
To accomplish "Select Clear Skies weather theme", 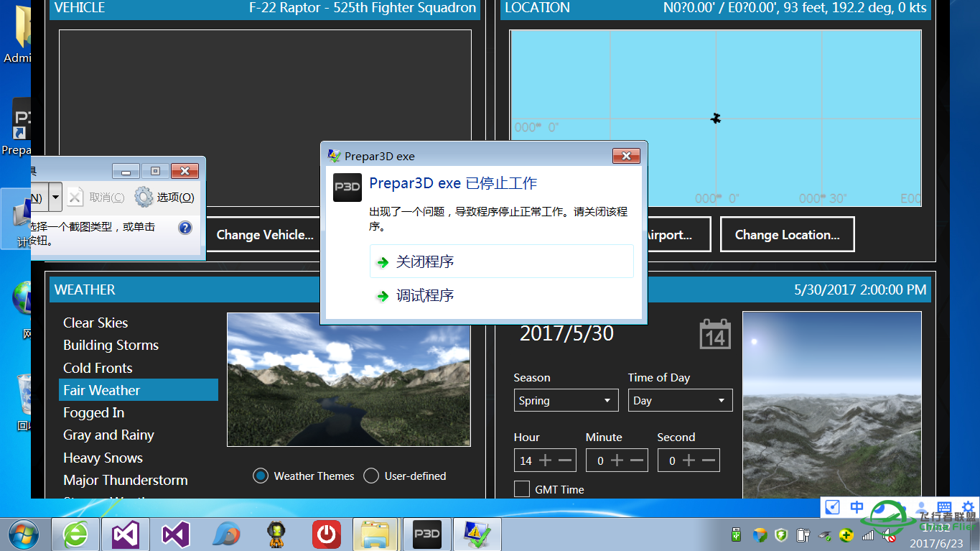I will coord(95,323).
